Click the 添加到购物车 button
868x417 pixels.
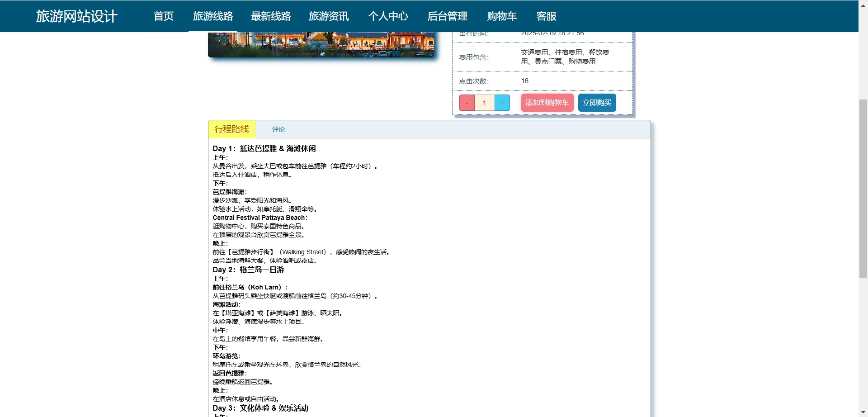click(547, 103)
